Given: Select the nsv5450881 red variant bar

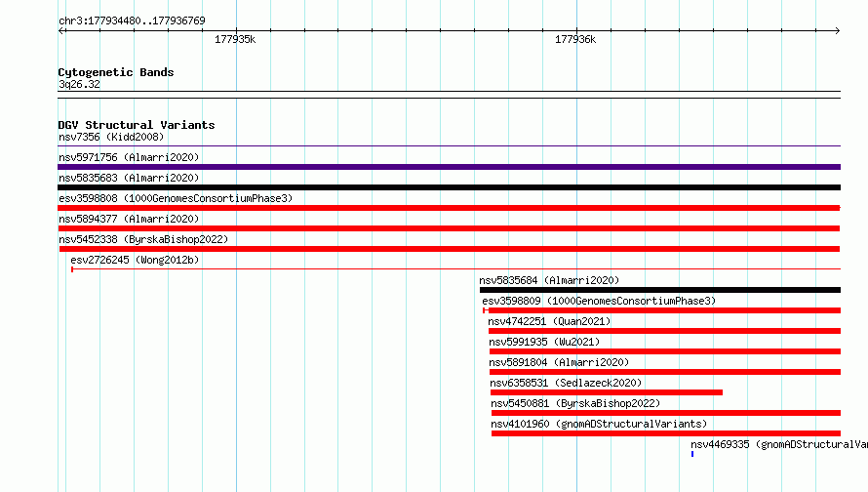Looking at the screenshot, I should click(666, 413).
